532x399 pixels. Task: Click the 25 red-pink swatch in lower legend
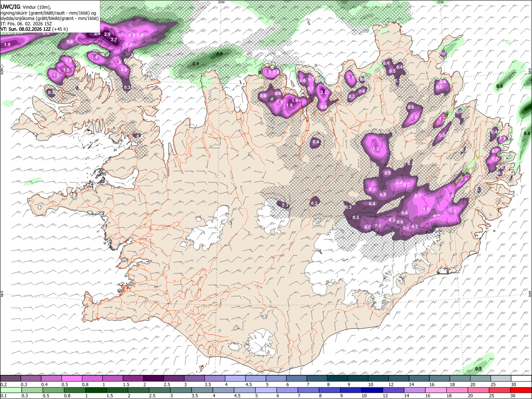[500, 390]
